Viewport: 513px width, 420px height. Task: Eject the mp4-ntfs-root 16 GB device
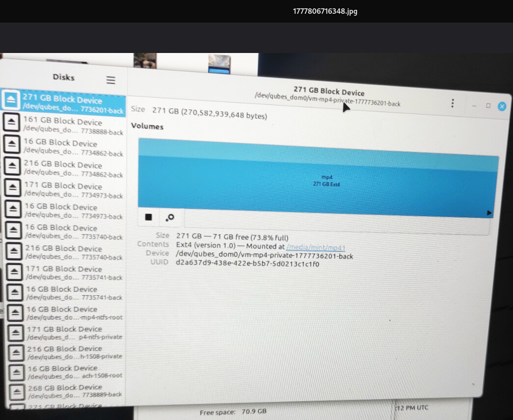coord(15,313)
